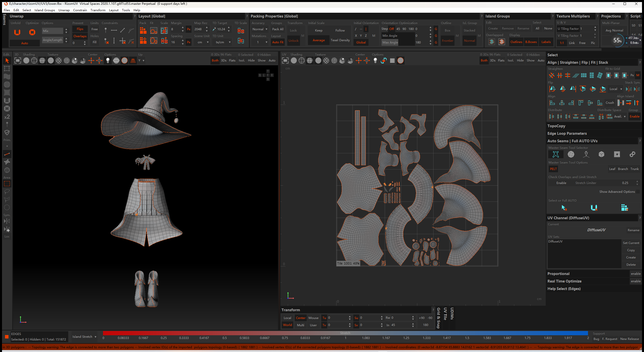This screenshot has width=644, height=352.
Task: Click the Map Rez 2048 input field
Action: 199,29
